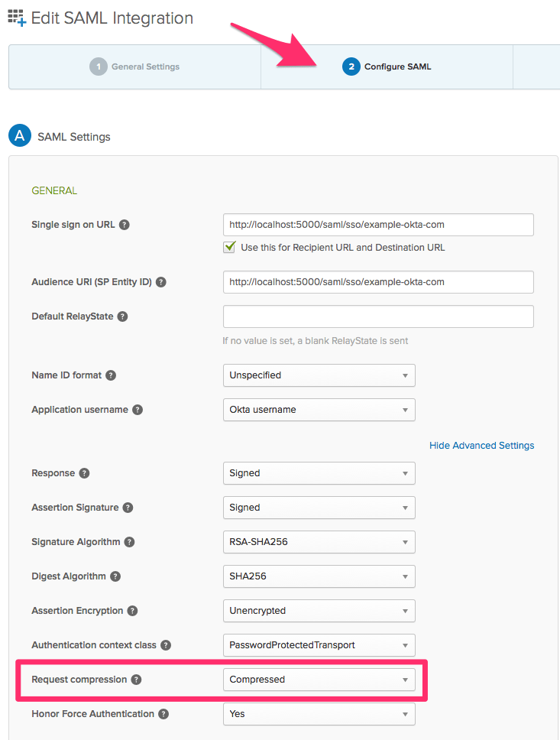560x740 pixels.
Task: Change Signature Algorithm RSA-SHA256 dropdown
Action: [x=319, y=542]
